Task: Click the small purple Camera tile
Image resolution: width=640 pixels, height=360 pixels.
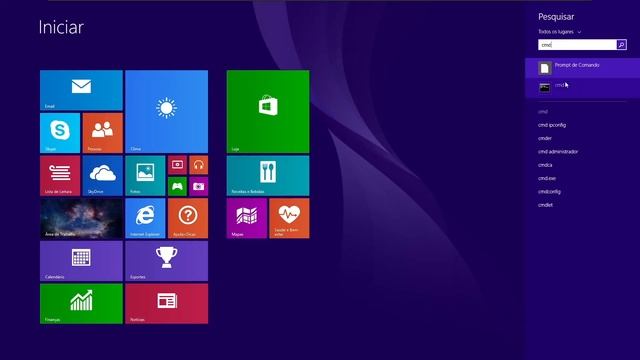Action: [x=198, y=186]
